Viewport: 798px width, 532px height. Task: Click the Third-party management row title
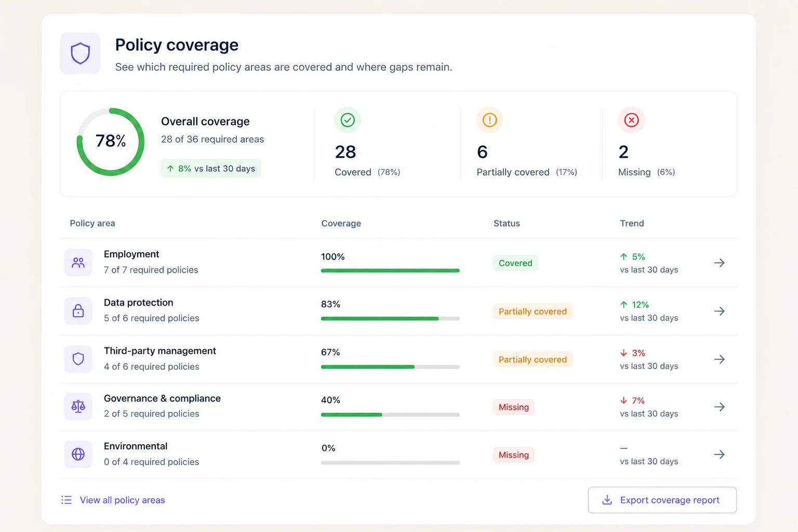coord(160,351)
